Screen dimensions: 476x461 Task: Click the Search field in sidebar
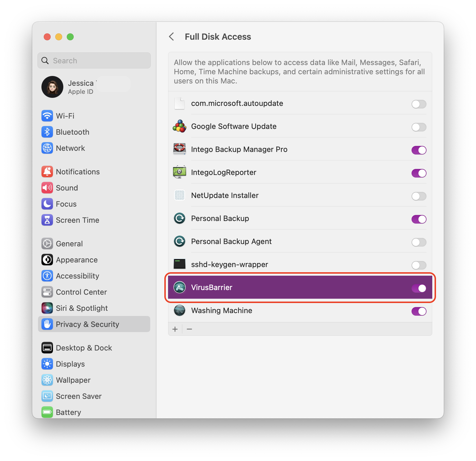click(94, 60)
